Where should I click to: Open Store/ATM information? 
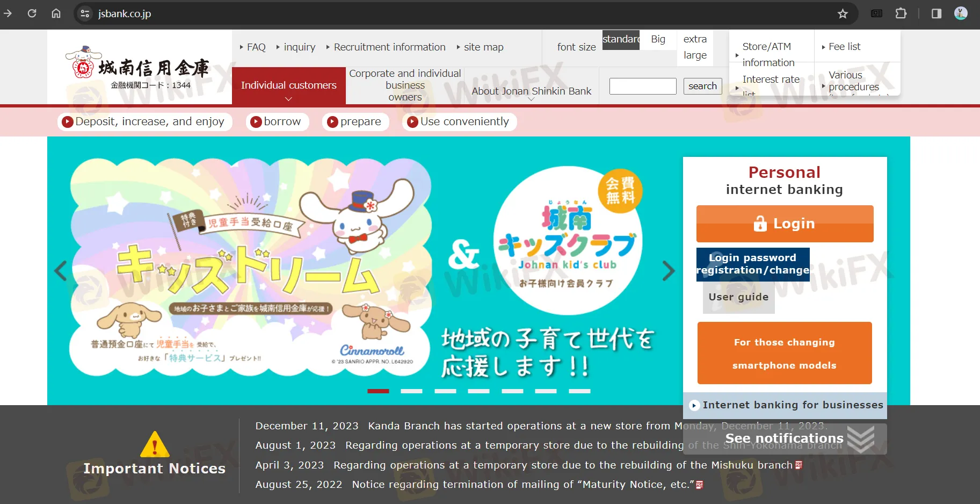(x=768, y=54)
